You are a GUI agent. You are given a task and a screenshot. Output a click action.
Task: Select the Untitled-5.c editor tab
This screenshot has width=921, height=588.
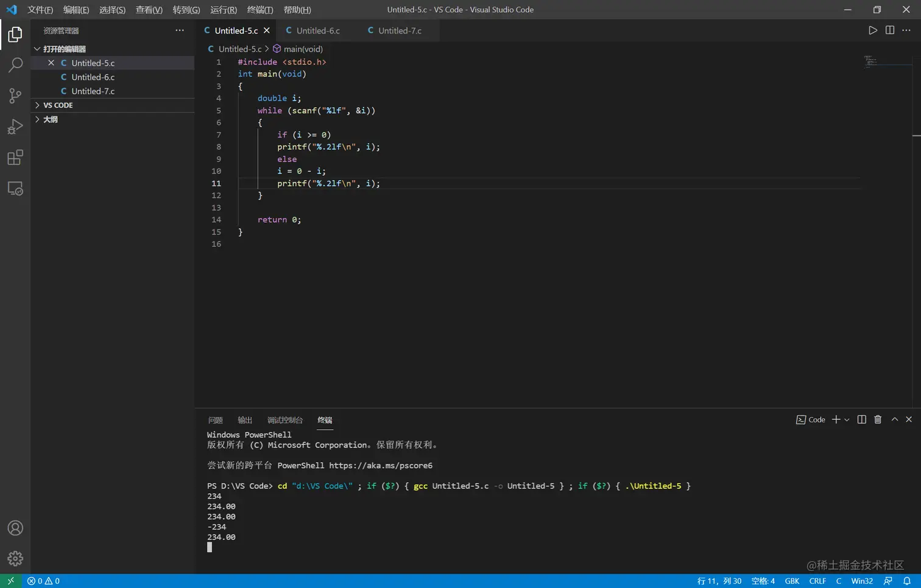[236, 30]
